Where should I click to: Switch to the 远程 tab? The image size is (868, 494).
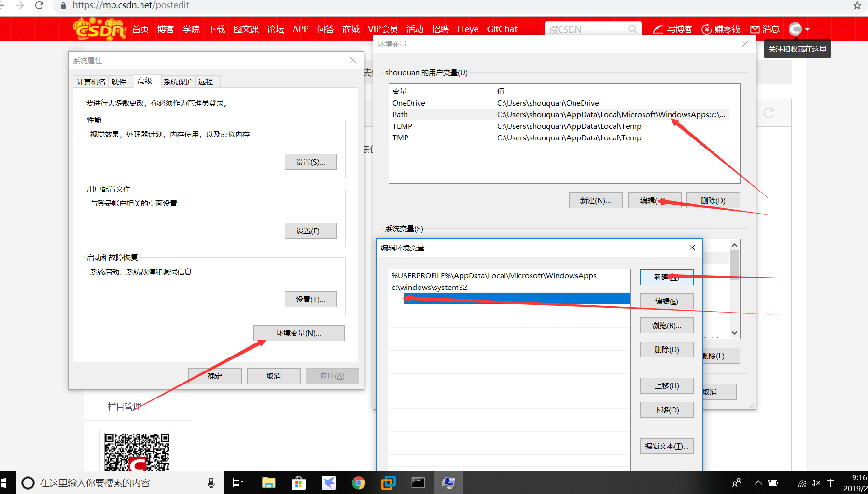206,81
